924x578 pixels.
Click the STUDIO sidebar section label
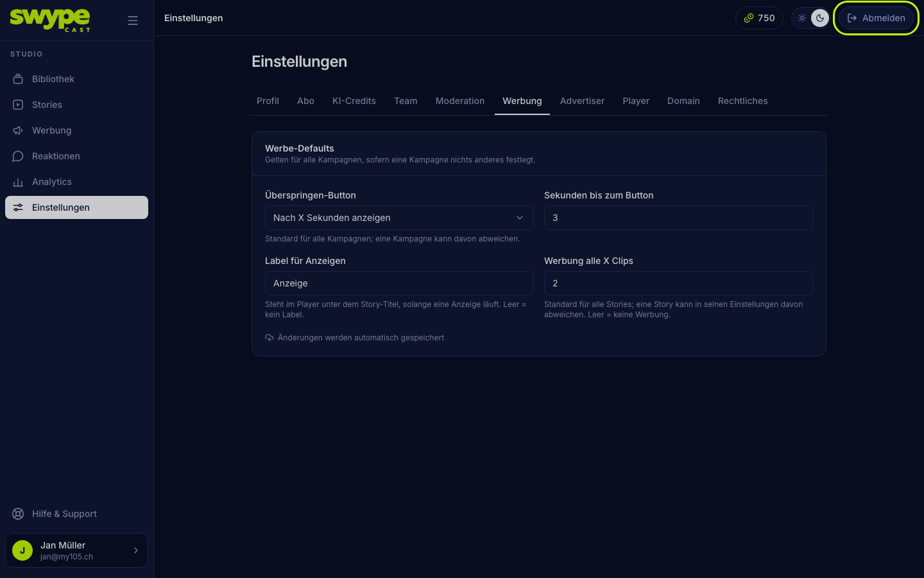26,54
